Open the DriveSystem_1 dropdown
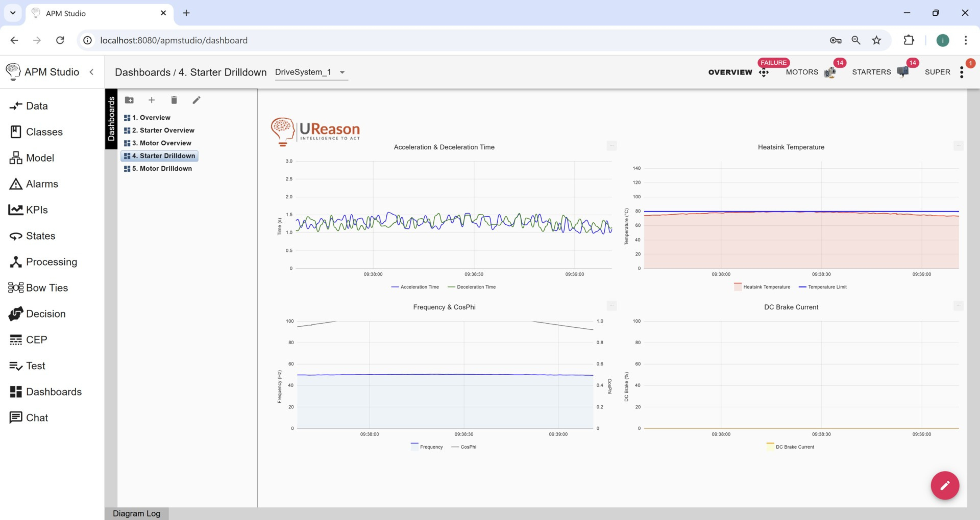The image size is (980, 520). [x=311, y=72]
